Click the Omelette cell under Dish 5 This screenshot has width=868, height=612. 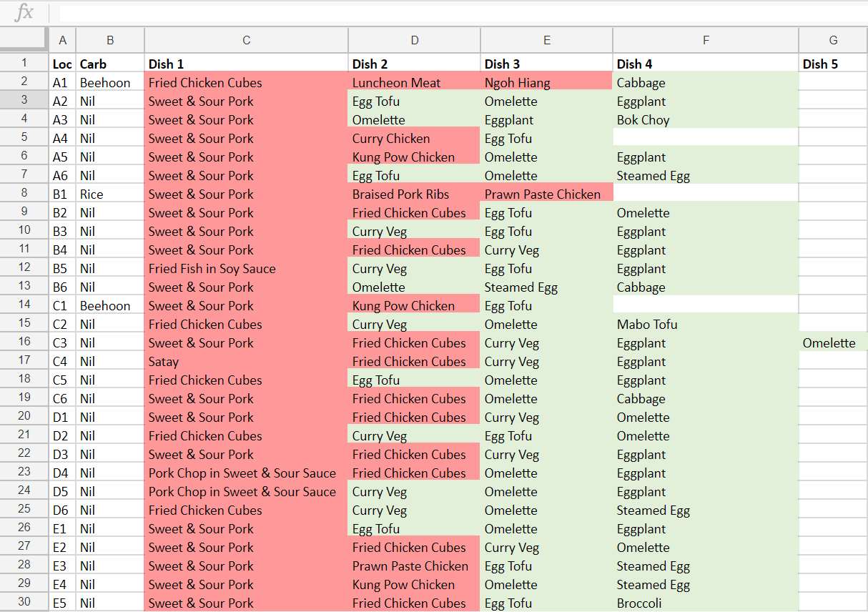click(833, 343)
